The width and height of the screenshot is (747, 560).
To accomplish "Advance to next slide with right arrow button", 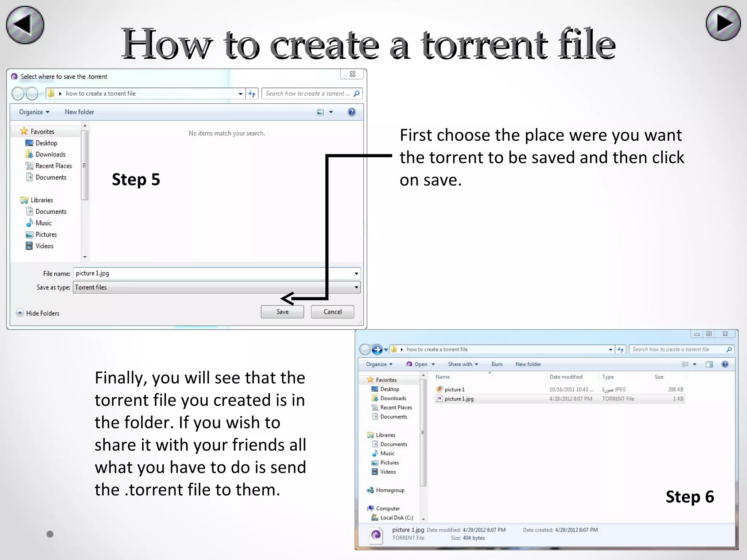I will 723,23.
